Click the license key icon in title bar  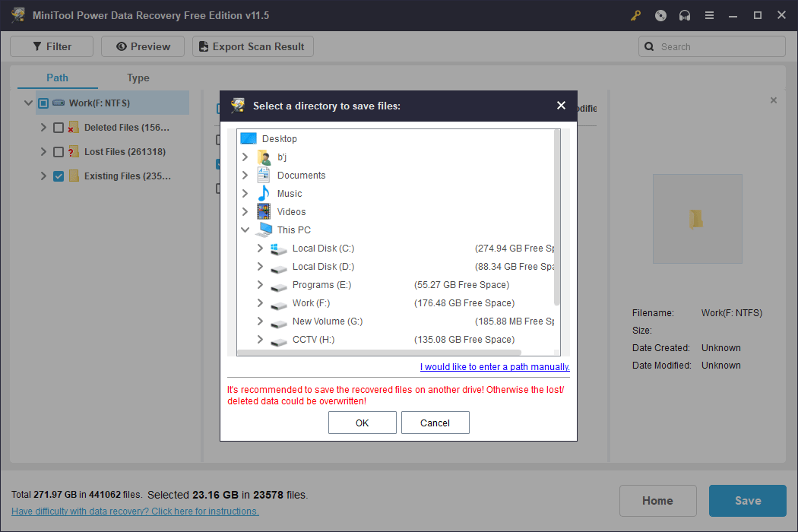coord(635,15)
